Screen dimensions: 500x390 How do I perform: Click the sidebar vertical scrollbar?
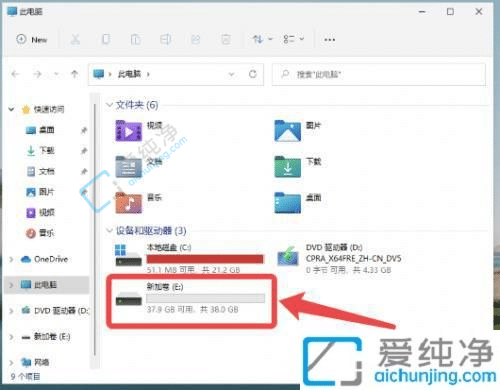point(95,230)
